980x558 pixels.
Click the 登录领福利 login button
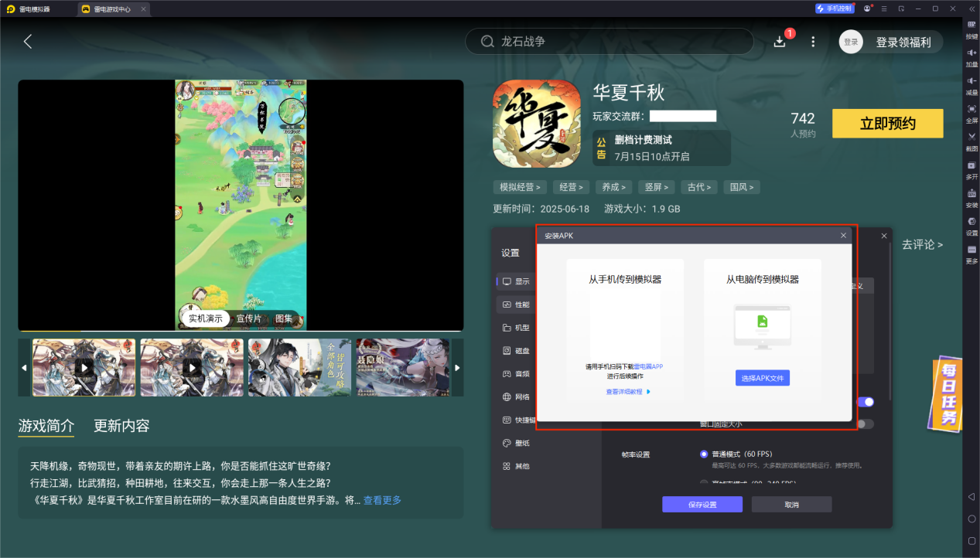[903, 42]
